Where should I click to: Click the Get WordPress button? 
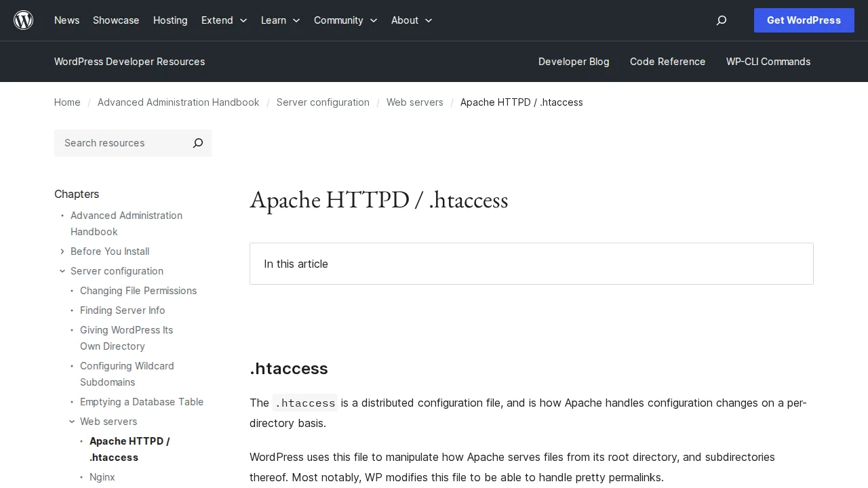click(804, 20)
